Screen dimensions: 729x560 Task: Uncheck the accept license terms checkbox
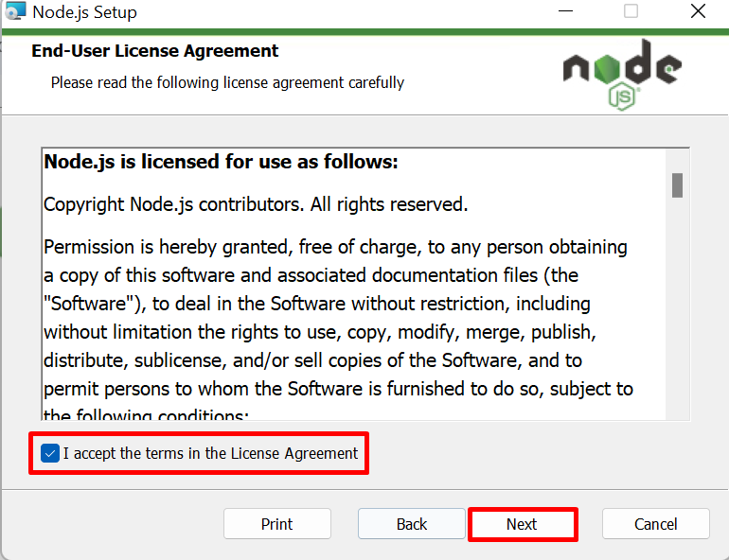(50, 453)
